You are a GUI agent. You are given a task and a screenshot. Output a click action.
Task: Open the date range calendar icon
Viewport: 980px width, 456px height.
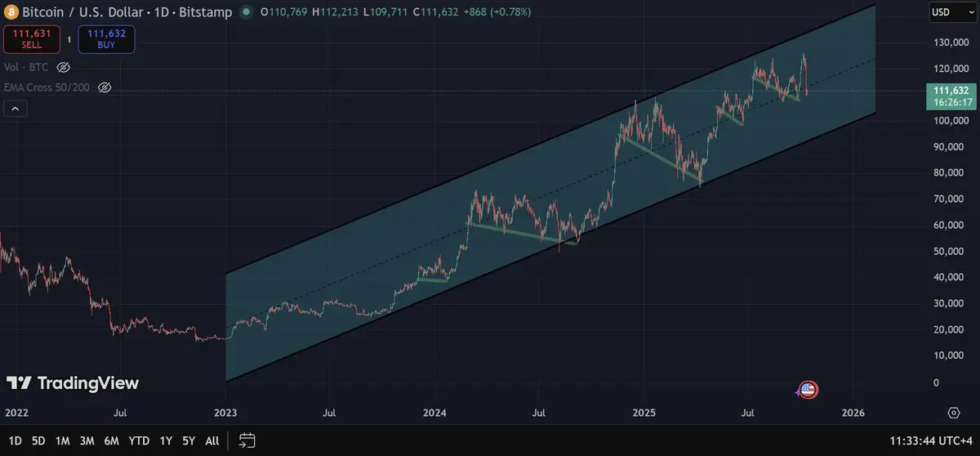point(247,440)
